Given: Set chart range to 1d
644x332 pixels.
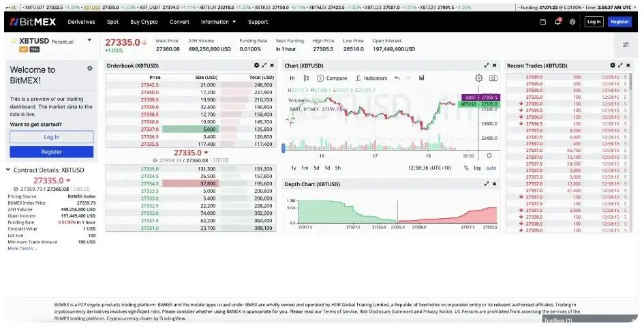Looking at the screenshot, I should pyautogui.click(x=327, y=168).
